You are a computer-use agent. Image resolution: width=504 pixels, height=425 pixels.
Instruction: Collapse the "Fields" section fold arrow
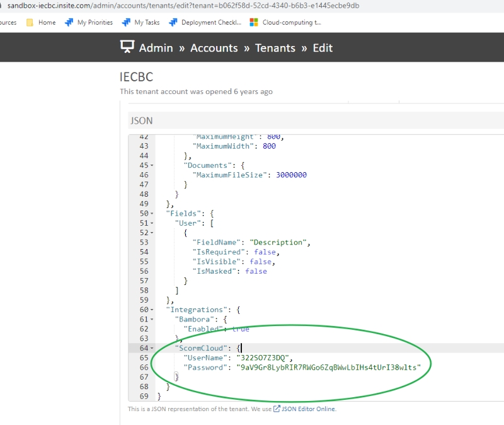pos(152,214)
